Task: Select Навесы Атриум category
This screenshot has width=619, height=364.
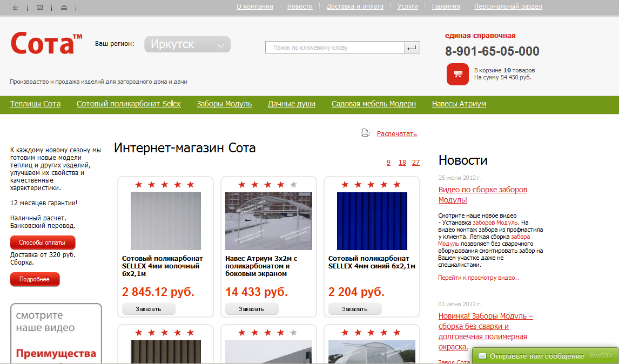Action: tap(459, 104)
